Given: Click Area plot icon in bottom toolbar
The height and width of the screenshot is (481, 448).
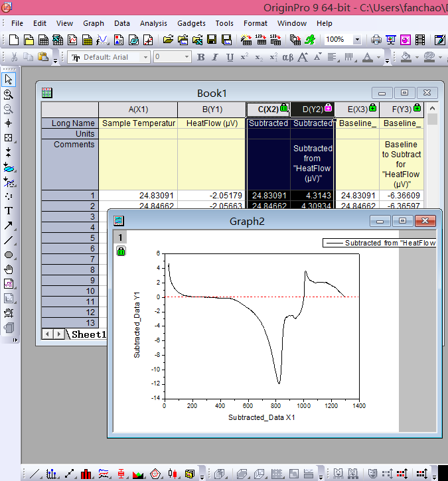Looking at the screenshot, I should tap(138, 474).
